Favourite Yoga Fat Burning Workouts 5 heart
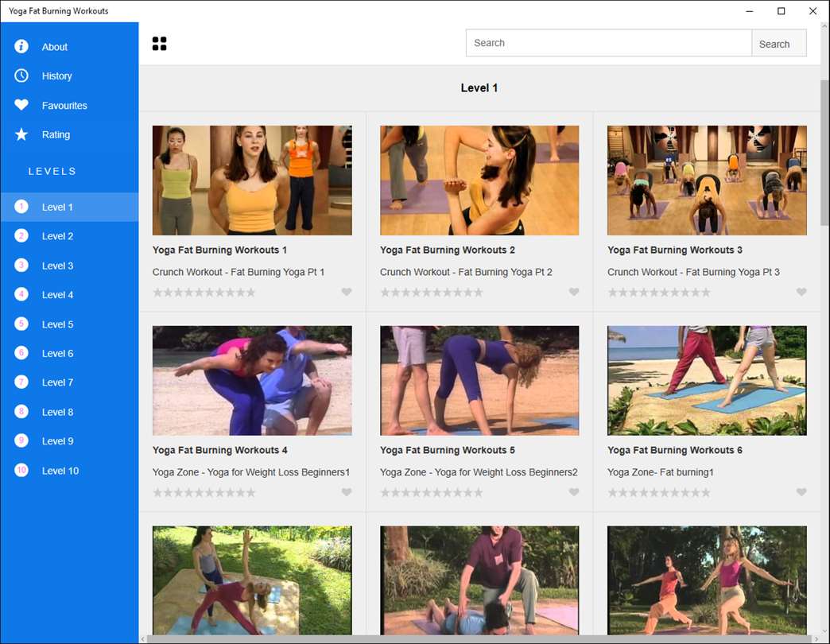Image resolution: width=830 pixels, height=644 pixels. tap(574, 492)
